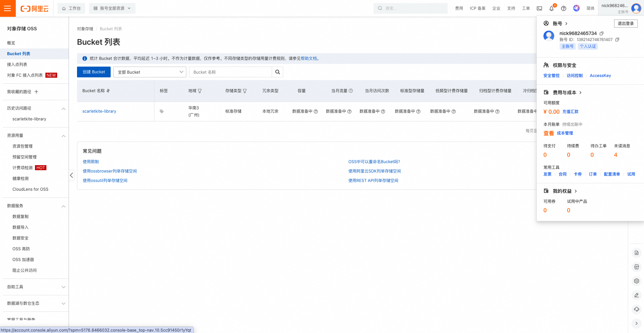
Task: Copy the account ID 1382142746761407
Action: click(617, 40)
